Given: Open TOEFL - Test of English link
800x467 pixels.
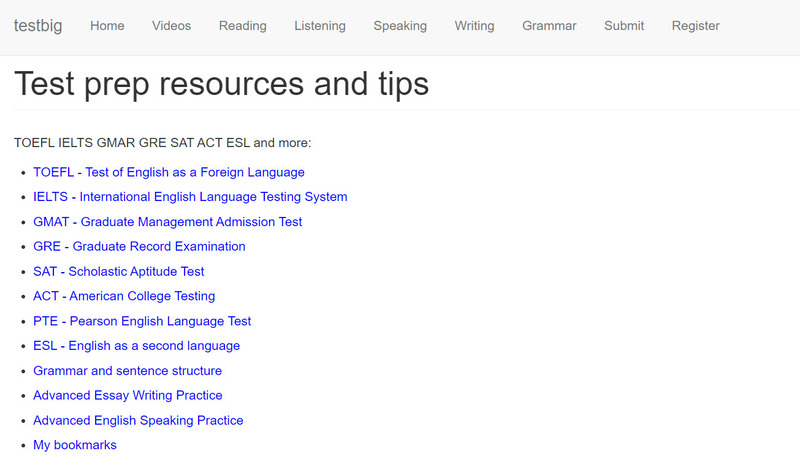Looking at the screenshot, I should pos(169,173).
